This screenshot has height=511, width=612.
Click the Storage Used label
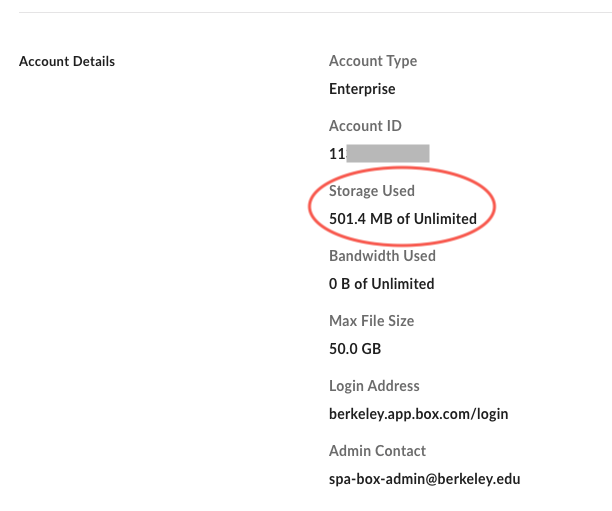(x=371, y=191)
